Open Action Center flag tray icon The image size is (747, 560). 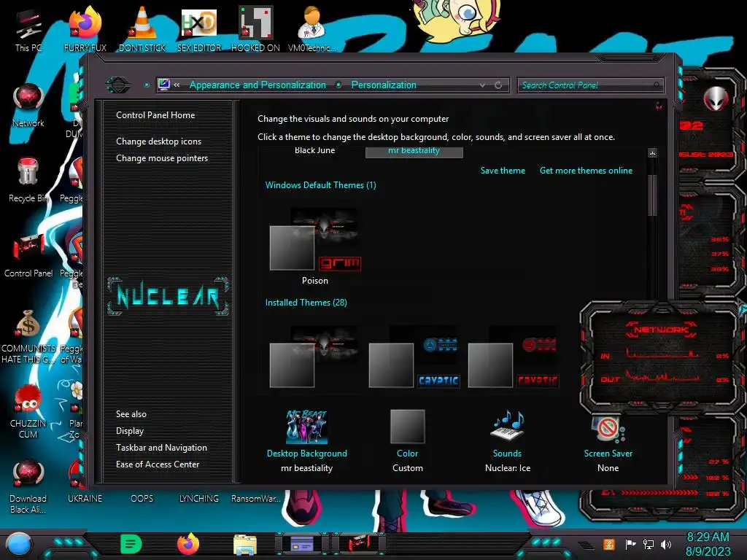(x=630, y=544)
